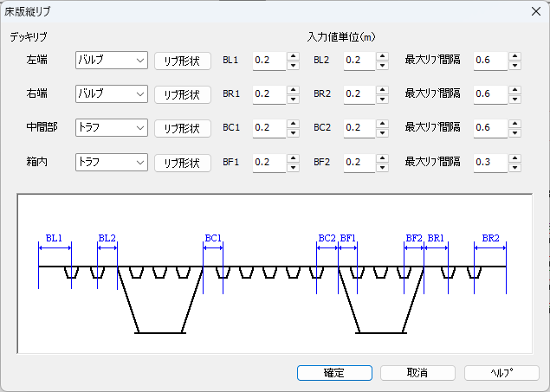Decrease BL2 value with down arrow
This screenshot has width=550, height=392.
pos(382,66)
